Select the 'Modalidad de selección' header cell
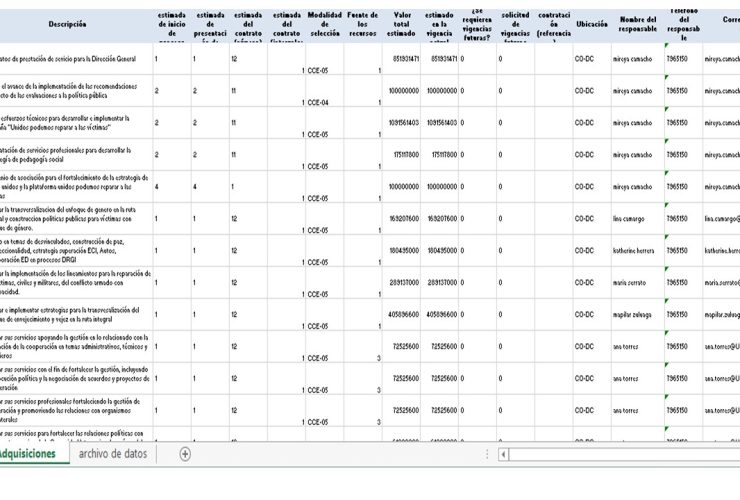 pyautogui.click(x=325, y=25)
